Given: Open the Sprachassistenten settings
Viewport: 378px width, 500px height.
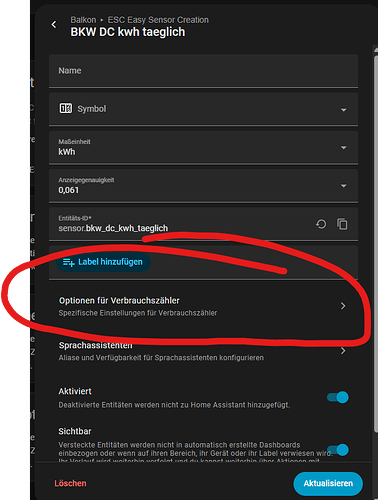Looking at the screenshot, I should [203, 351].
